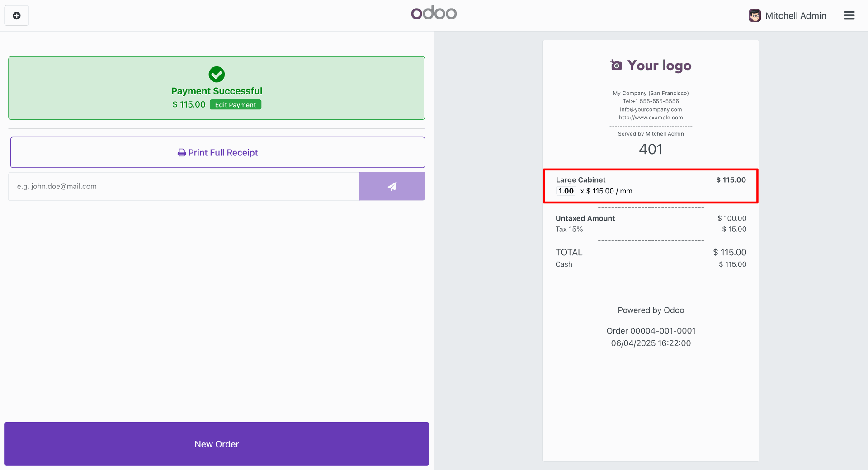This screenshot has width=868, height=470.
Task: Click the receipt order number 401
Action: point(651,149)
